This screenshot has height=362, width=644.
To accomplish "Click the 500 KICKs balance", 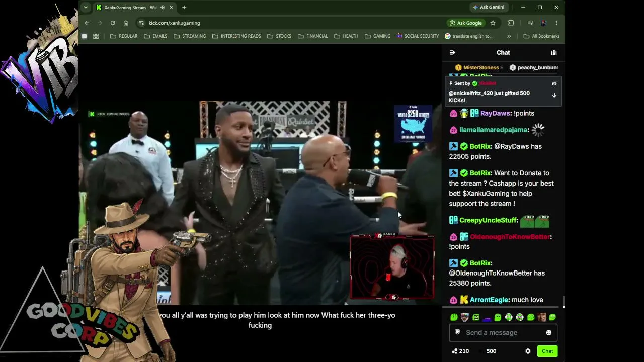I will pos(488,351).
